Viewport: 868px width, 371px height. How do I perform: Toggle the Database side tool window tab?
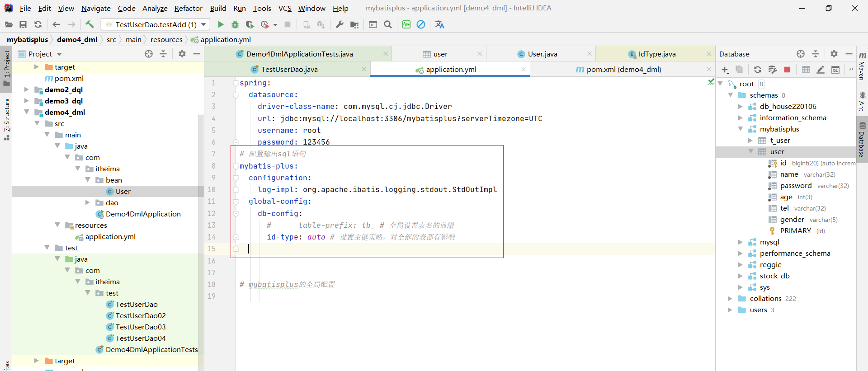(862, 139)
